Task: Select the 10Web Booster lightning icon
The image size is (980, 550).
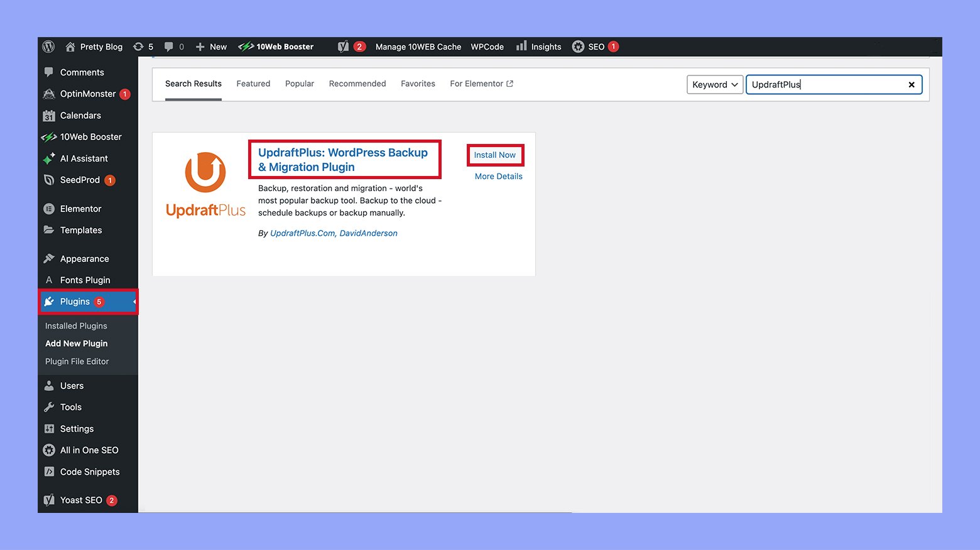Action: pos(245,47)
